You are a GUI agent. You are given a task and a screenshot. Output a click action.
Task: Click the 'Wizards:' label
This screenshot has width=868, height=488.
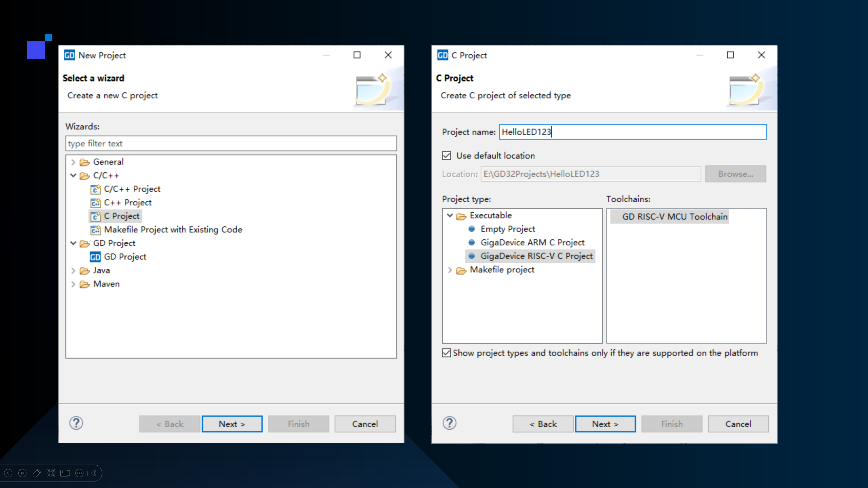82,126
